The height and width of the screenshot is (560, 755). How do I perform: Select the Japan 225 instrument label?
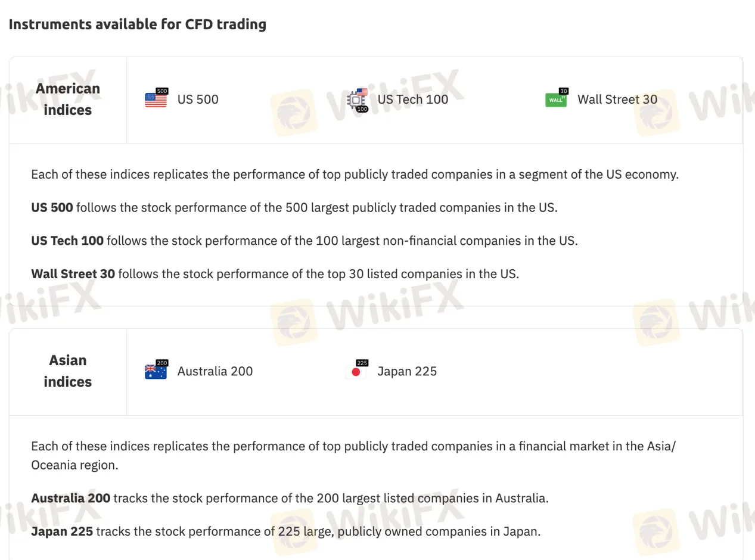(x=407, y=371)
